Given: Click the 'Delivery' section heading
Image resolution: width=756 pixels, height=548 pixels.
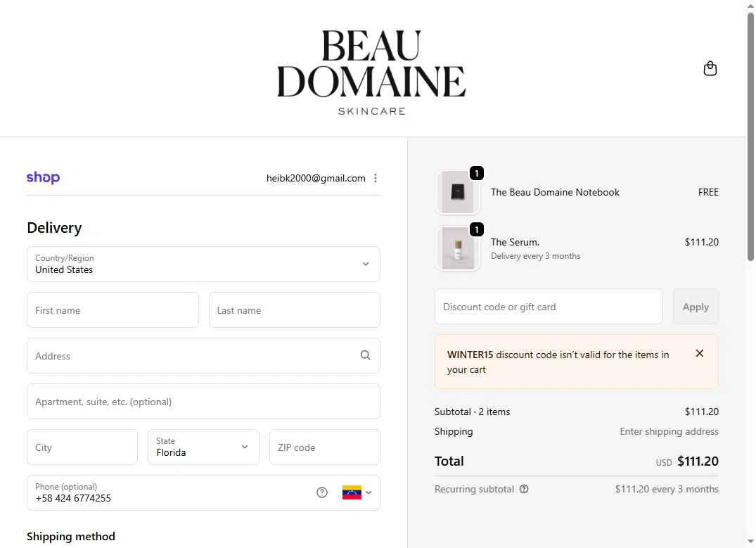Looking at the screenshot, I should click(54, 228).
